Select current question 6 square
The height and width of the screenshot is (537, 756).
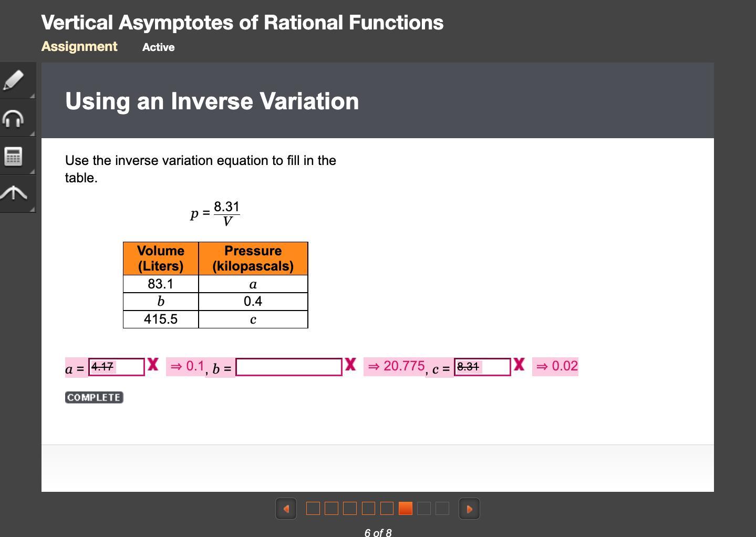click(x=405, y=508)
